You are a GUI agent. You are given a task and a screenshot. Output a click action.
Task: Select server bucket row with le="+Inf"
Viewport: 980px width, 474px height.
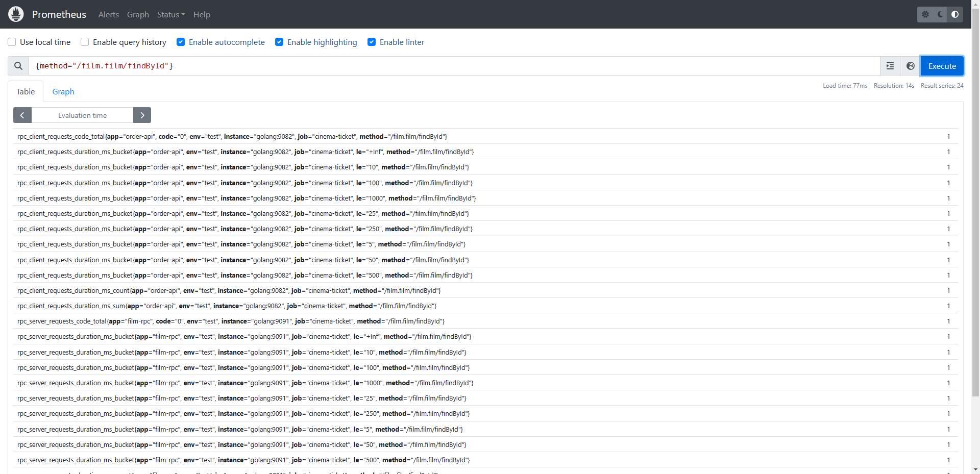pos(485,336)
